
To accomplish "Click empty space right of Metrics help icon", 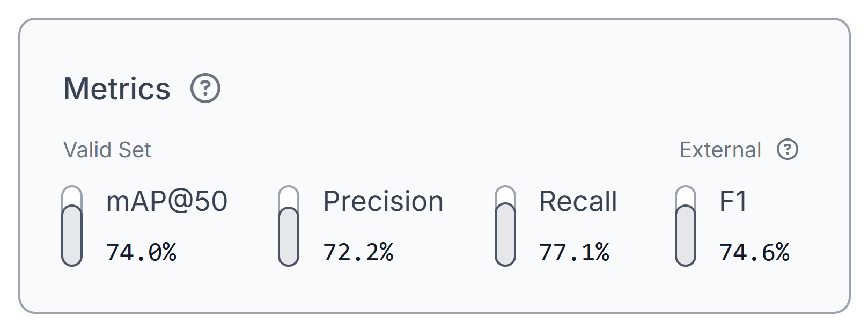I will 483,89.
